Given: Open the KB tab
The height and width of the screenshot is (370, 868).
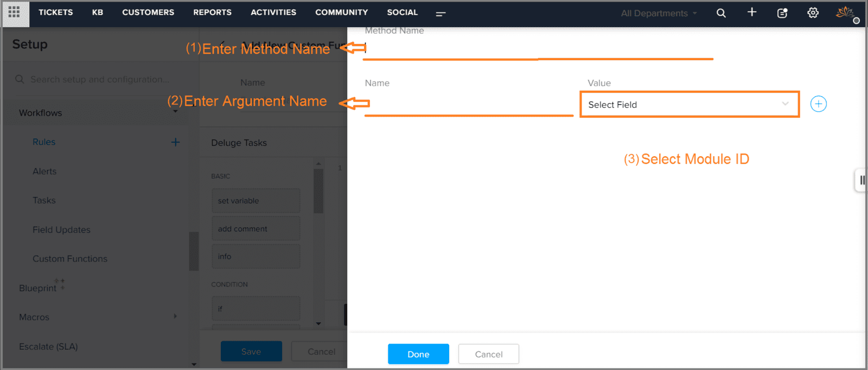Looking at the screenshot, I should (x=98, y=12).
